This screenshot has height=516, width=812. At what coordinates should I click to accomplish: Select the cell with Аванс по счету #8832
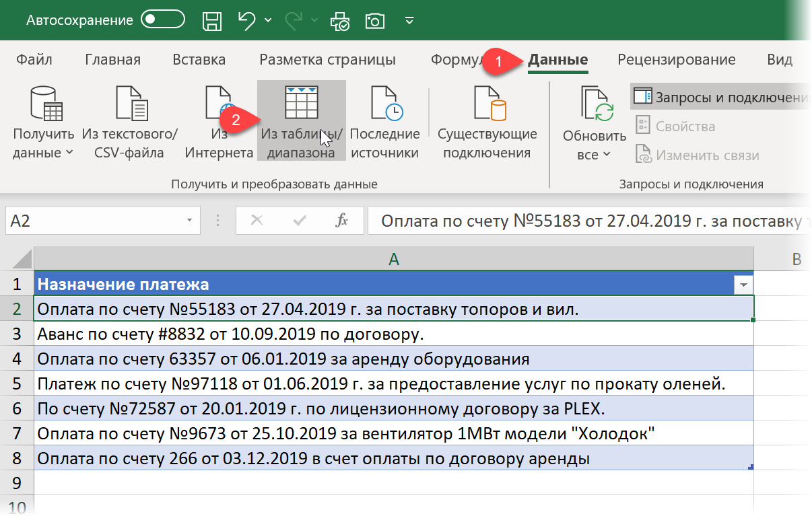pos(394,334)
